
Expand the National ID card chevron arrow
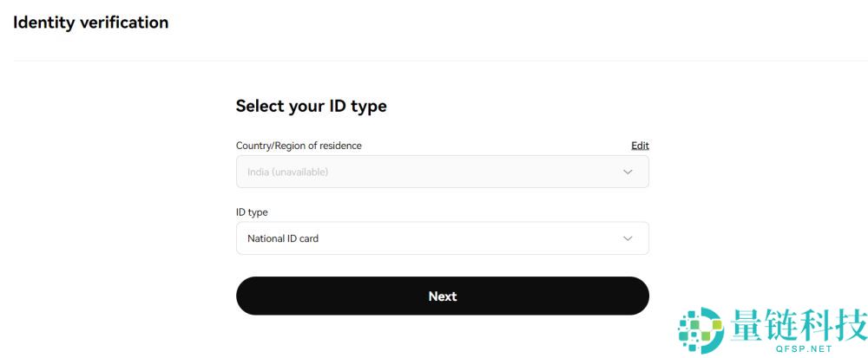point(628,238)
